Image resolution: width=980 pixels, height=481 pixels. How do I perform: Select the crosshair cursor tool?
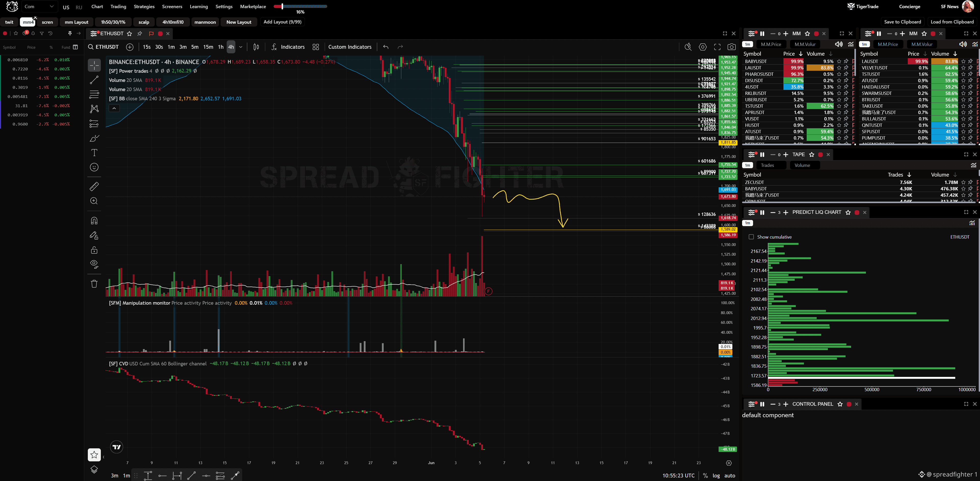point(94,65)
